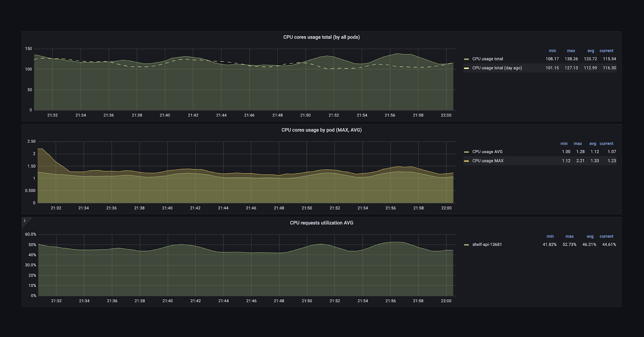Sort by 'avg' in CPU cores usage total legend
The width and height of the screenshot is (644, 337).
[x=590, y=51]
